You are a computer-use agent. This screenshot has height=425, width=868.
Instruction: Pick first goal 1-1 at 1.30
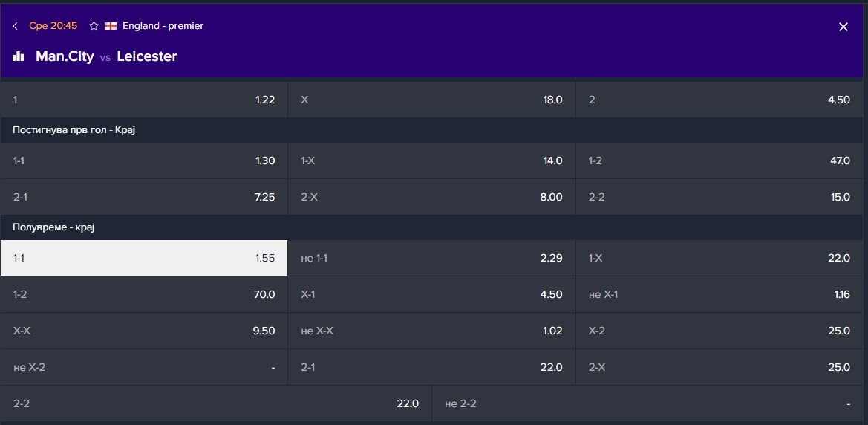(x=144, y=160)
